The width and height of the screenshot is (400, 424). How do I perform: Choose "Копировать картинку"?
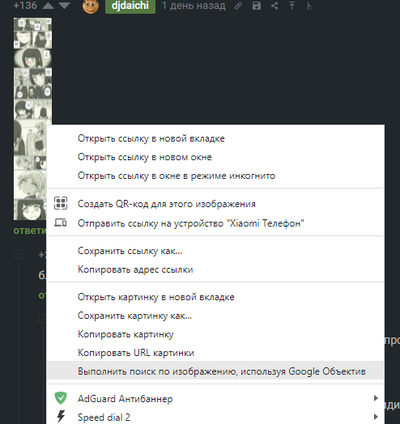tap(215, 334)
